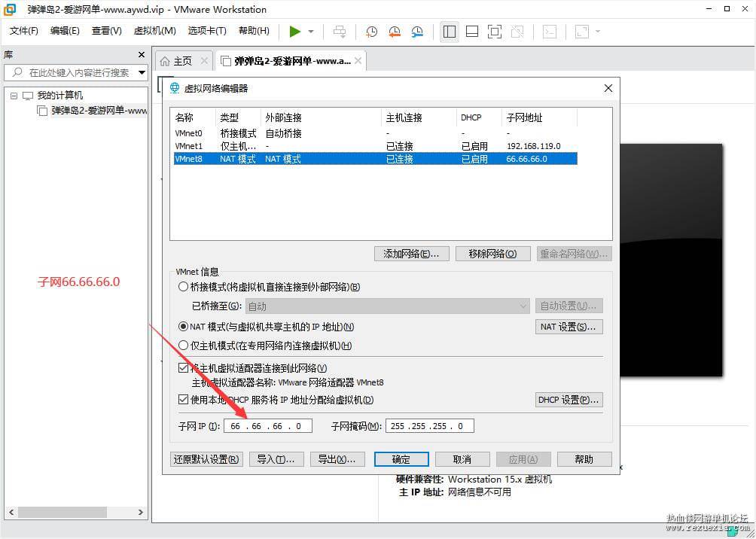756x539 pixels.
Task: Click the library horizontal scrollbar thumb
Action: click(62, 512)
